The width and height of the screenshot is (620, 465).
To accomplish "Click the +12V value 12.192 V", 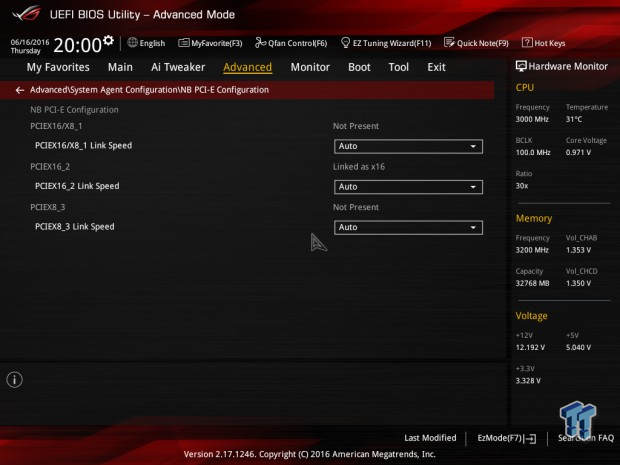I will coord(530,347).
